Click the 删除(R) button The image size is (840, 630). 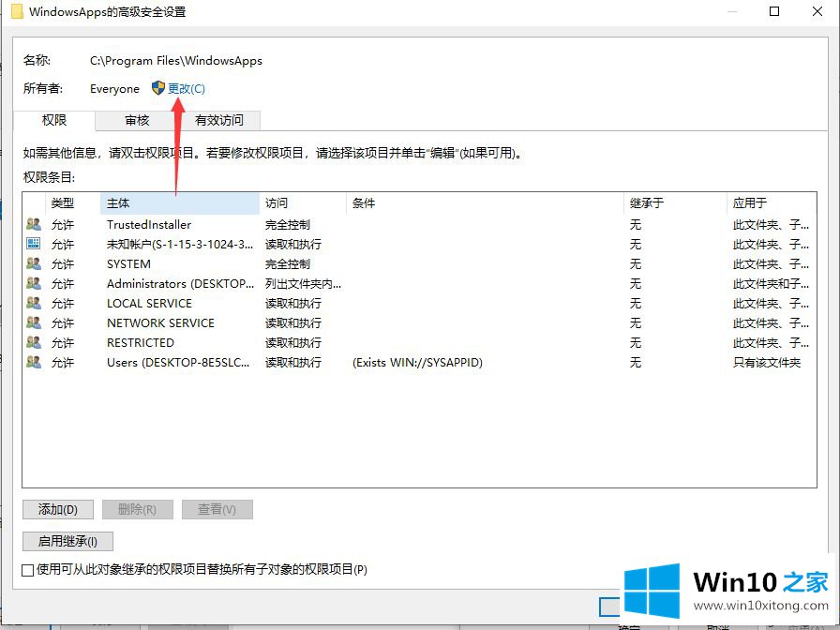(137, 509)
